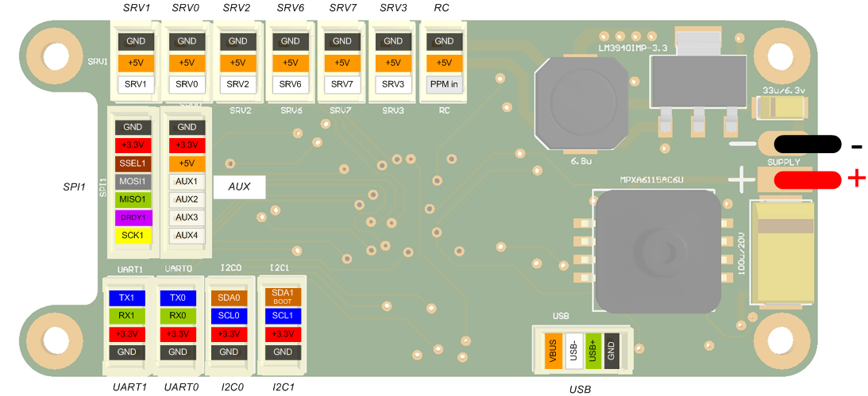Click the black negative supply lead

(x=808, y=144)
